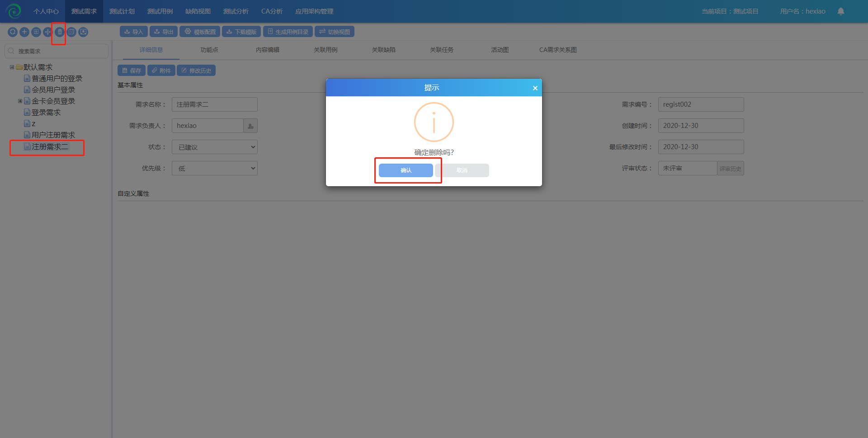Click 取消 to cancel deletion
The image size is (868, 438).
point(462,170)
